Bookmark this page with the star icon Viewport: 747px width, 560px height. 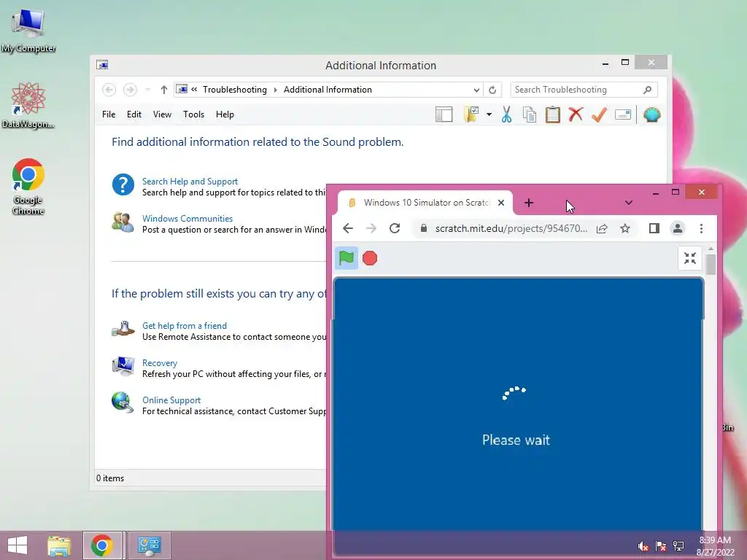tap(625, 228)
